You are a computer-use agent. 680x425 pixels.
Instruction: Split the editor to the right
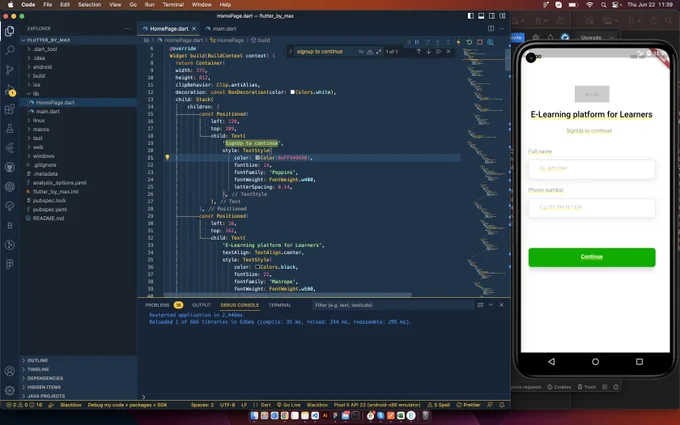tap(491, 29)
